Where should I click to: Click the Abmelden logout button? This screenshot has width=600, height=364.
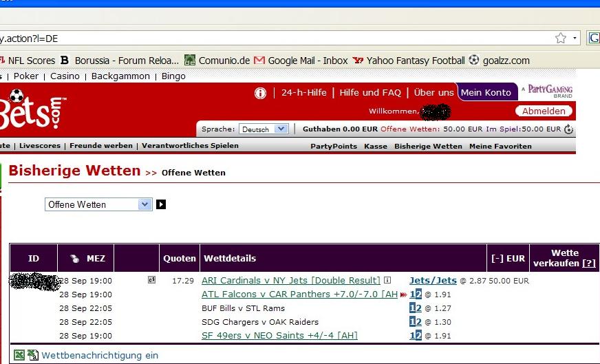543,111
